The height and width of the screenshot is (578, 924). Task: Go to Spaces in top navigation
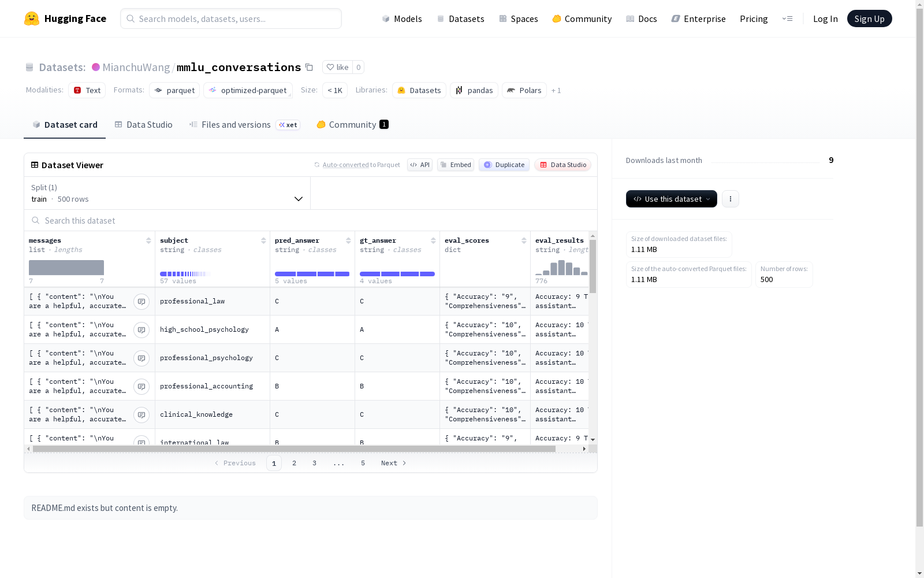point(519,18)
